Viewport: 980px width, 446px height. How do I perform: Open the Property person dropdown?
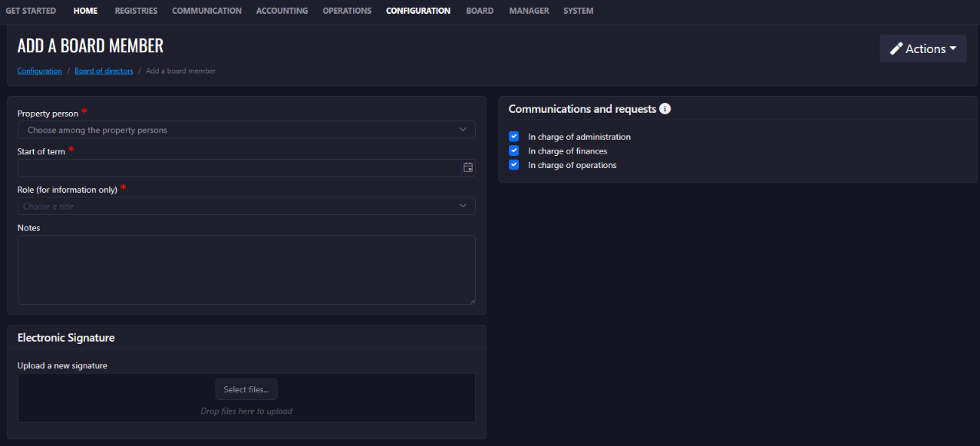click(246, 130)
